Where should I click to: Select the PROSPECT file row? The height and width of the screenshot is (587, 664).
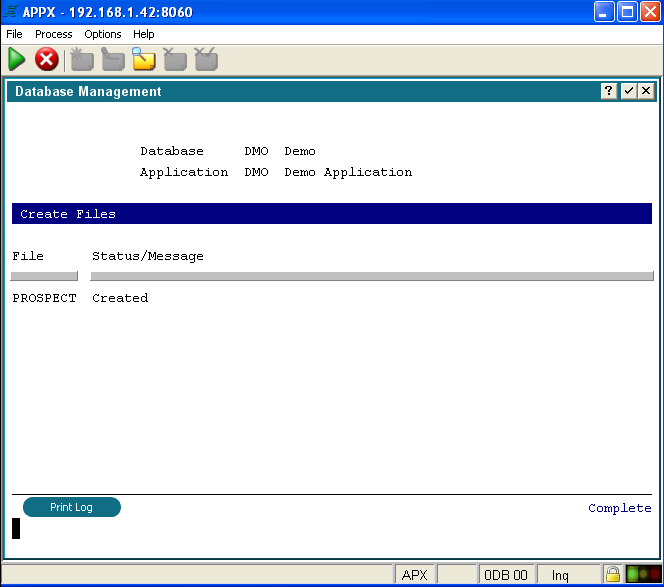coord(44,298)
